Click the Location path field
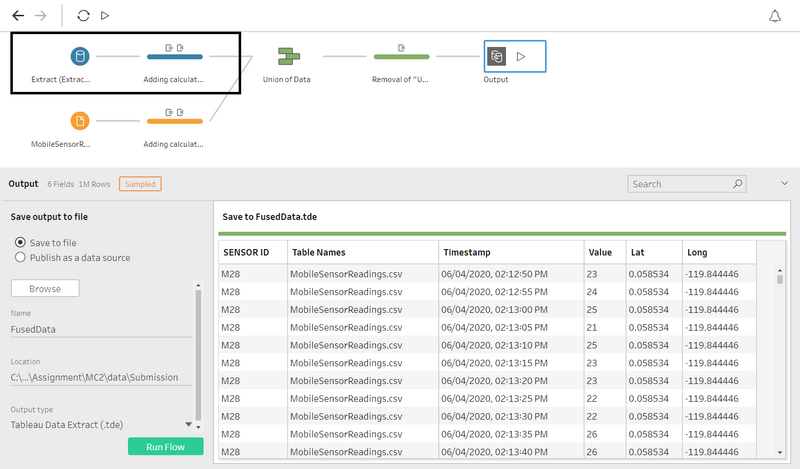 [101, 378]
